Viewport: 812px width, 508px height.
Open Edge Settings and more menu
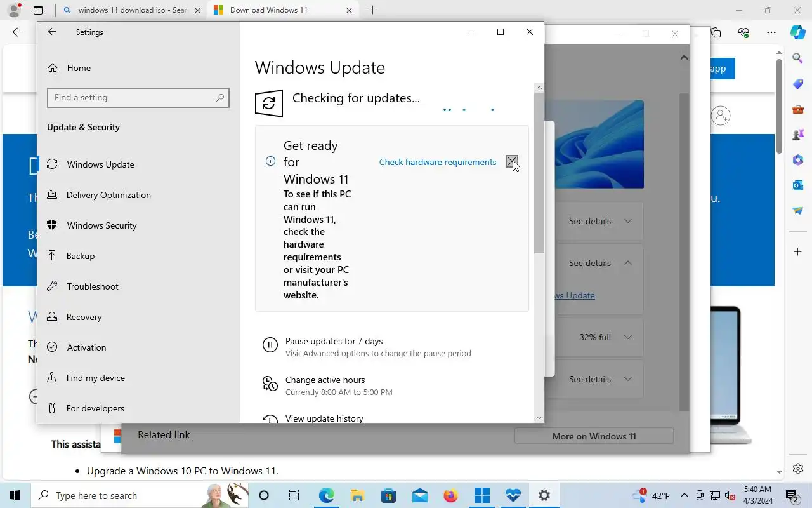(x=771, y=32)
